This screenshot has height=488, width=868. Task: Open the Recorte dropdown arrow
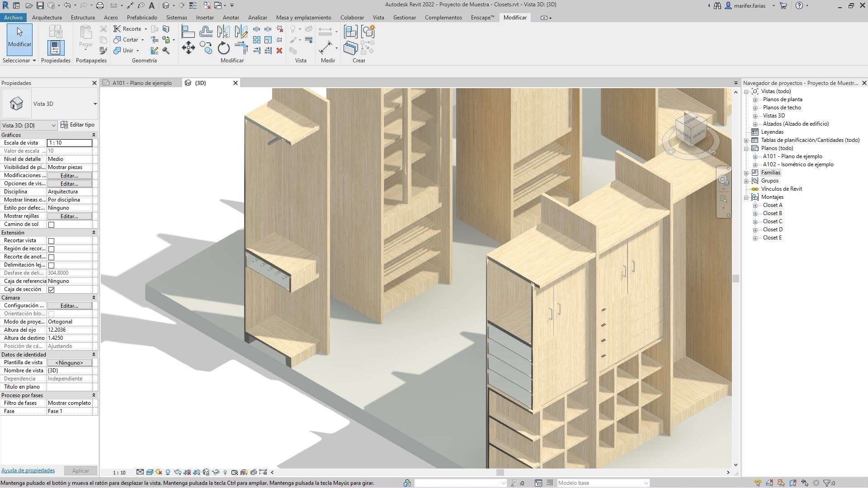(146, 29)
